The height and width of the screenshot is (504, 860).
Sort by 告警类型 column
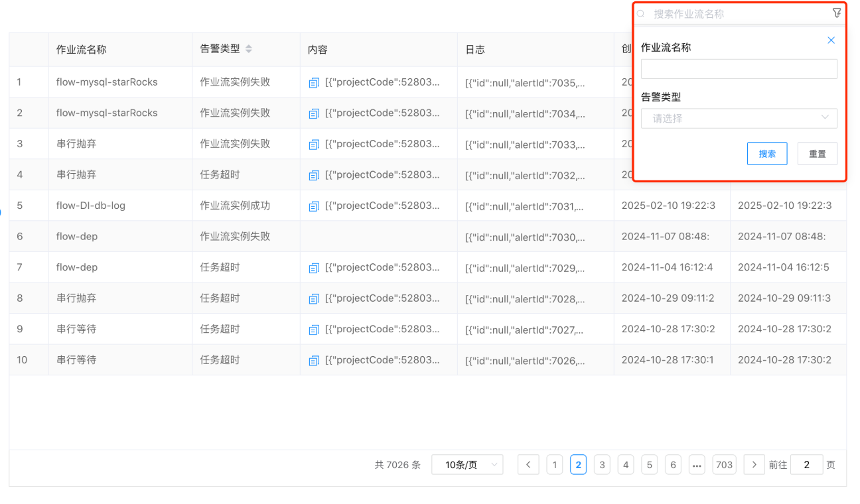(249, 49)
